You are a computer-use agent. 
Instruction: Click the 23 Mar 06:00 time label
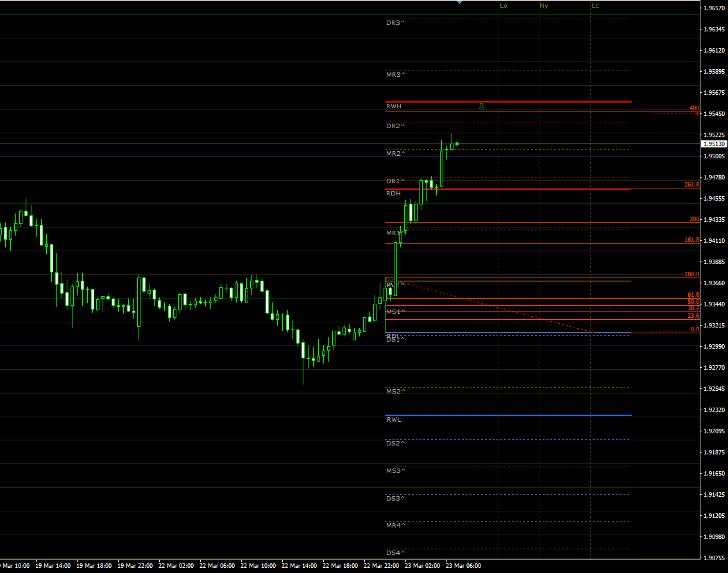pos(463,566)
